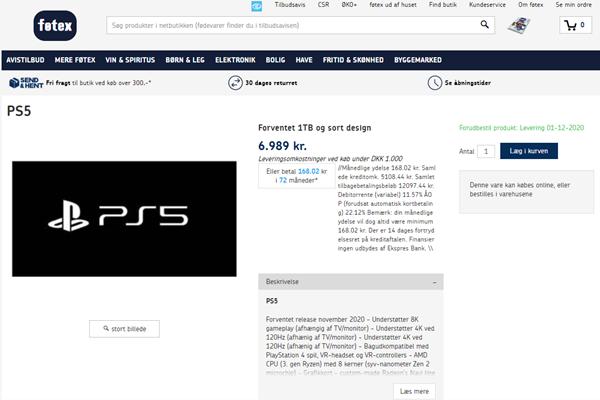600x400 pixels.
Task: Open the Find butik link
Action: 442,5
